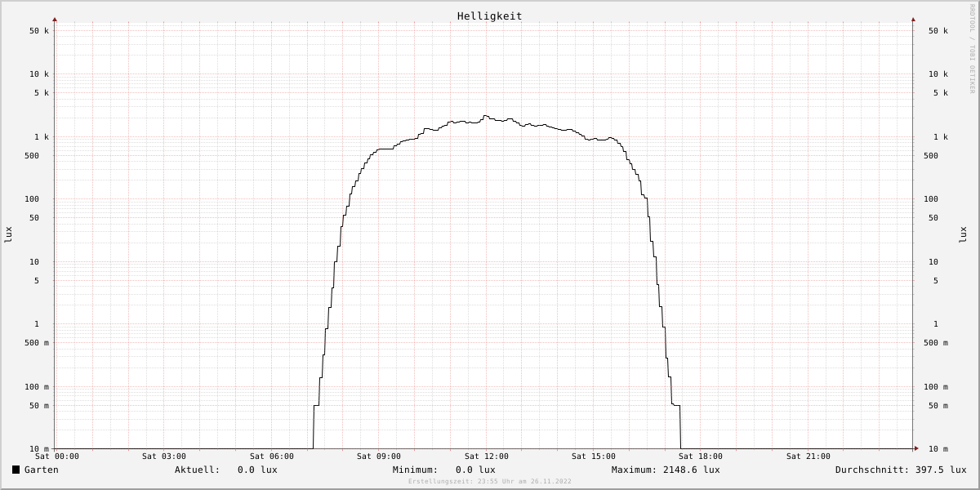Click the '1 k' label on left axis

click(42, 137)
